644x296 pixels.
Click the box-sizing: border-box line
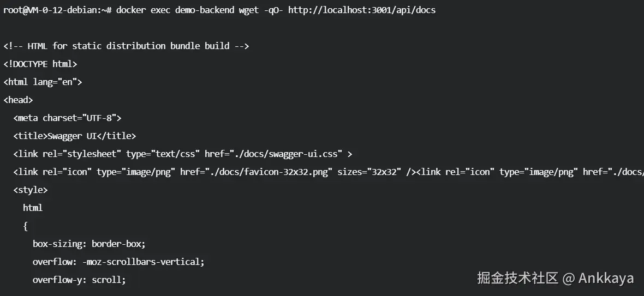(x=89, y=244)
